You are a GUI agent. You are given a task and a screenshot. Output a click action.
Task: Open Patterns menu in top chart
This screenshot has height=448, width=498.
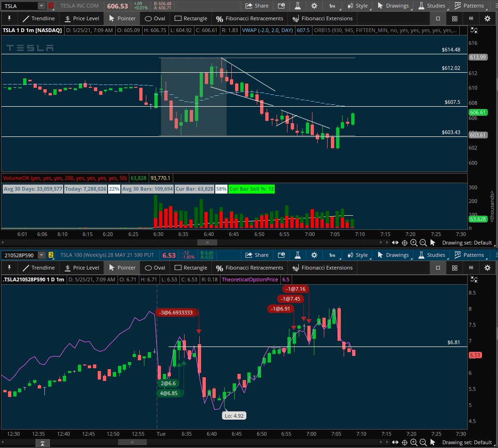pos(469,6)
